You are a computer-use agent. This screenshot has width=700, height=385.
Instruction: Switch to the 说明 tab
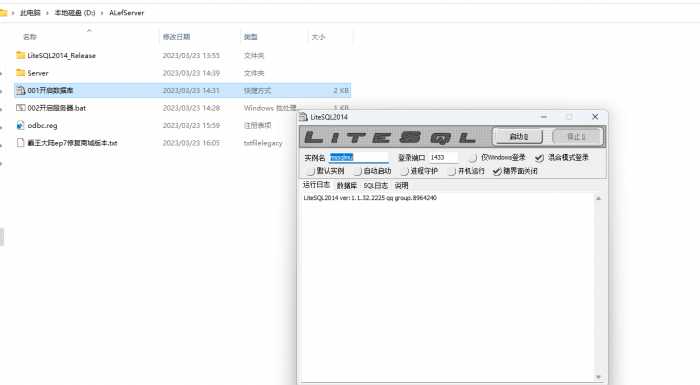(x=401, y=185)
